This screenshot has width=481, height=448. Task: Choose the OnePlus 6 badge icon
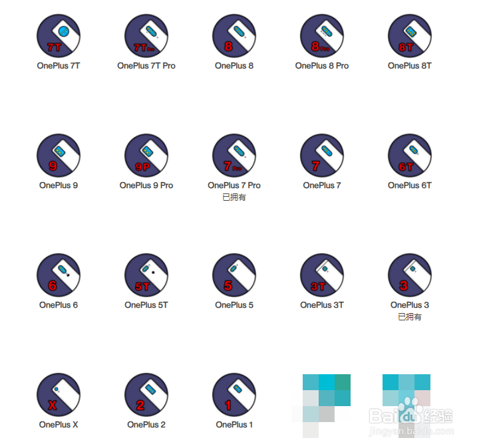coord(59,275)
